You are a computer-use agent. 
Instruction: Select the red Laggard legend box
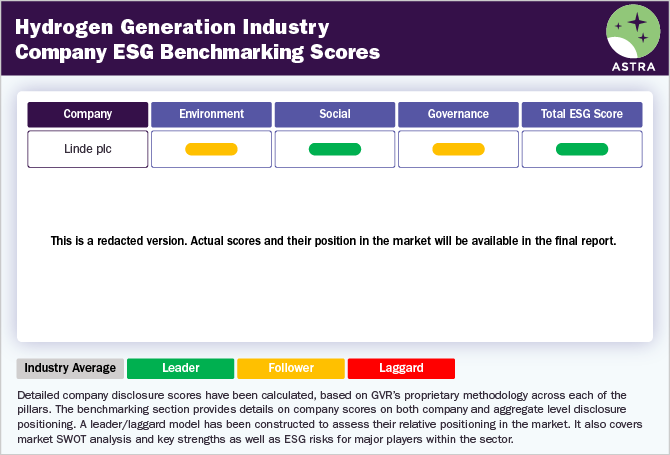click(401, 368)
